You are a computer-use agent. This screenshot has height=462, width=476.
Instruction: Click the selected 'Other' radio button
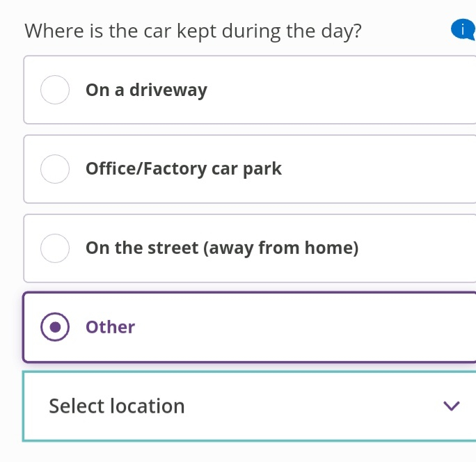[55, 327]
